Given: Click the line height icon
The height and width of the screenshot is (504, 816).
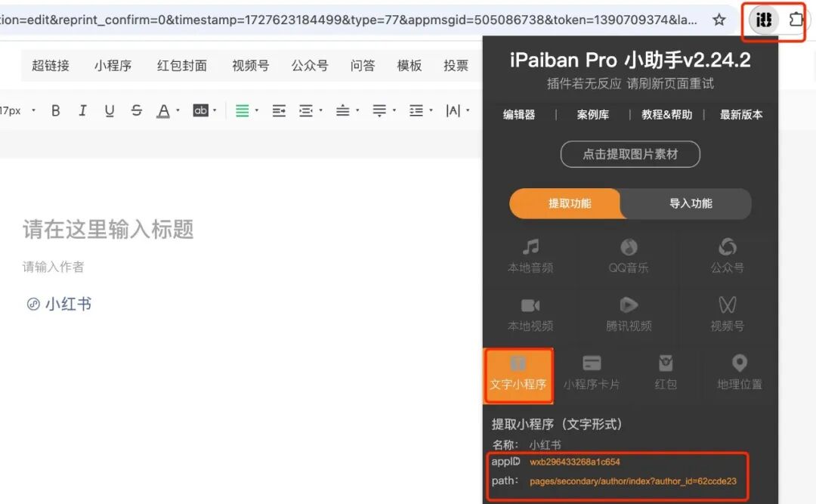Looking at the screenshot, I should tap(416, 110).
